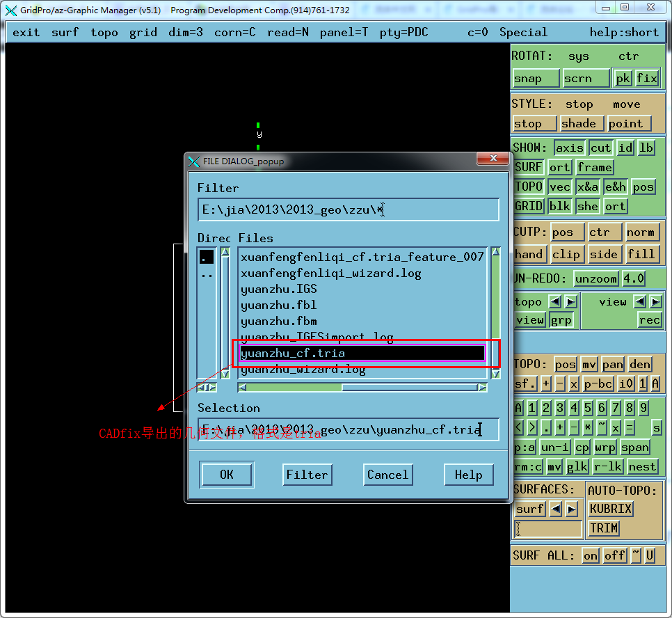The height and width of the screenshot is (618, 672).
Task: Turn SURF ALL on
Action: pyautogui.click(x=590, y=555)
